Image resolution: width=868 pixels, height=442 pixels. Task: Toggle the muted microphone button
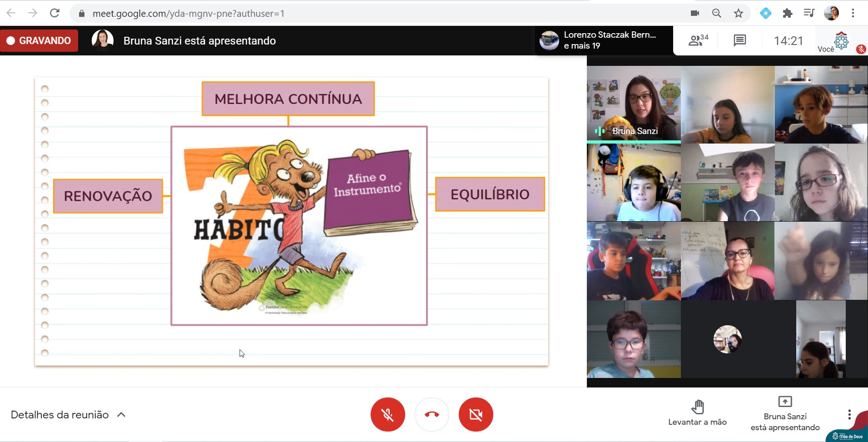(x=387, y=414)
